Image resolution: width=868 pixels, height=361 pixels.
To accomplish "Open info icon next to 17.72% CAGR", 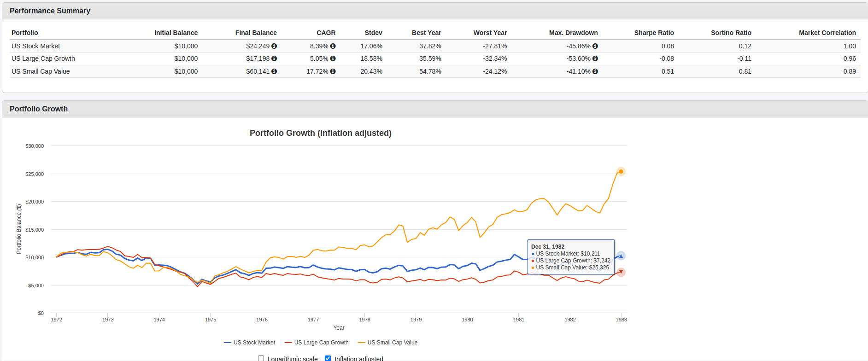I will [333, 71].
